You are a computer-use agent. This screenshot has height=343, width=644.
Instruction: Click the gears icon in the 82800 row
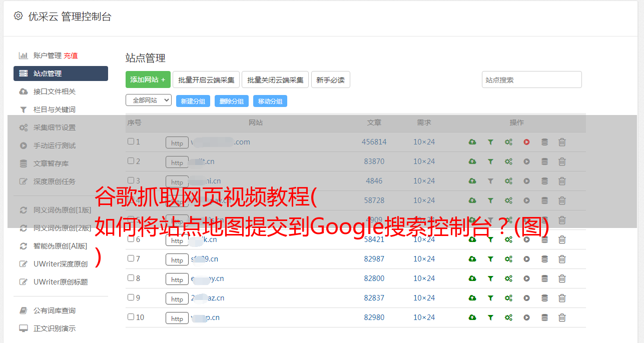click(x=508, y=278)
